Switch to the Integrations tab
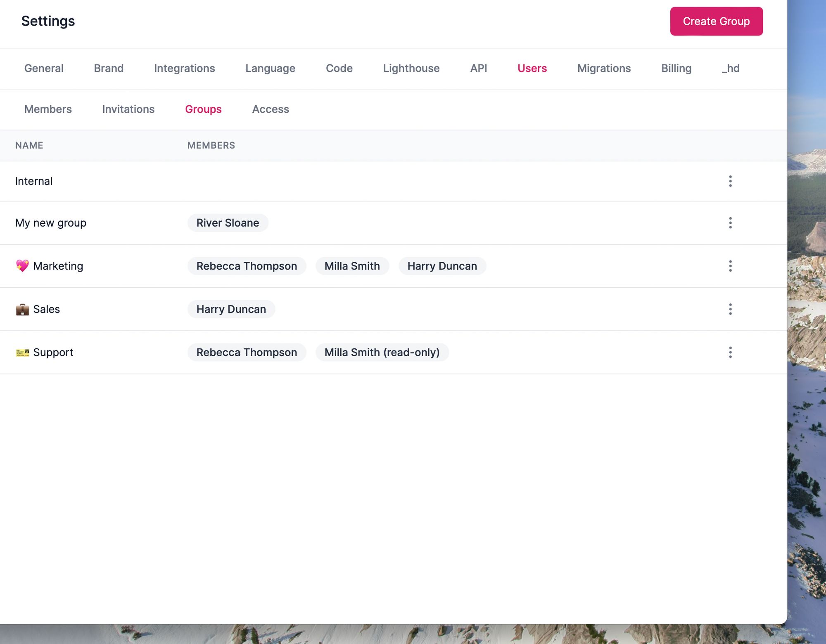Screen dimensions: 826x644 [184, 69]
